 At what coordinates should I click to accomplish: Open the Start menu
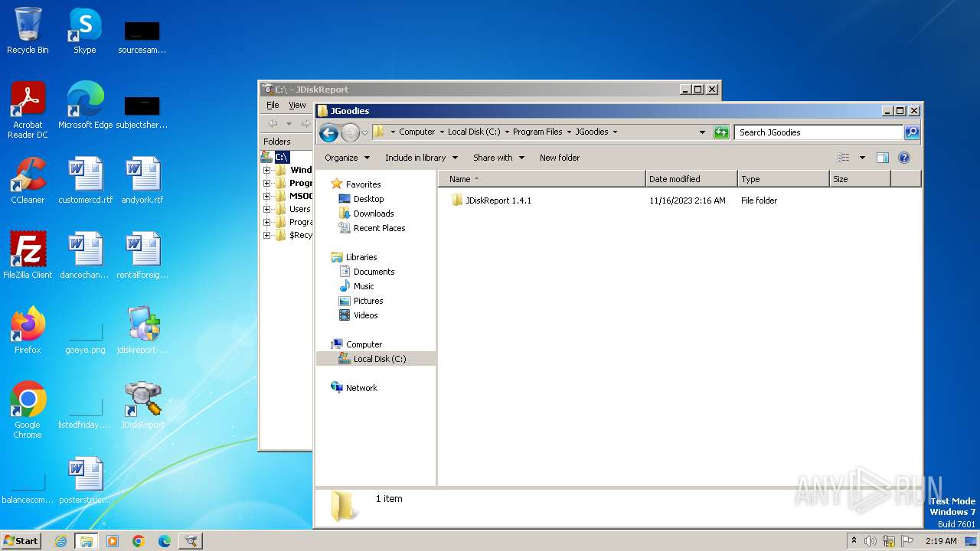(21, 541)
